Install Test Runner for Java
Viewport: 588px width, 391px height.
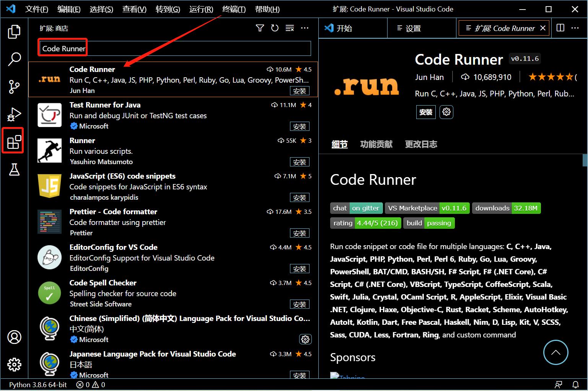[x=300, y=126]
